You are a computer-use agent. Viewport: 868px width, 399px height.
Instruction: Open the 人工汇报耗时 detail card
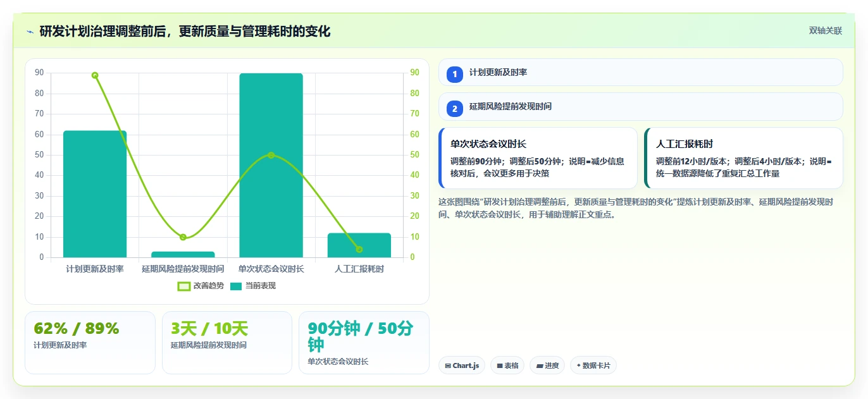click(743, 158)
